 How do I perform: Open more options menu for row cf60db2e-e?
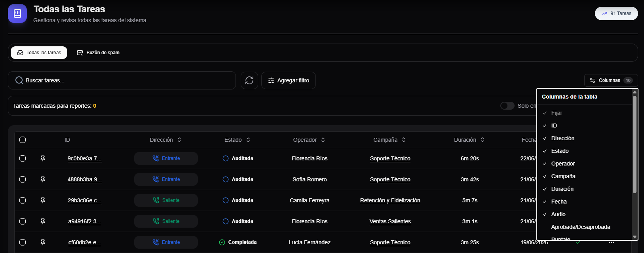(x=612, y=242)
